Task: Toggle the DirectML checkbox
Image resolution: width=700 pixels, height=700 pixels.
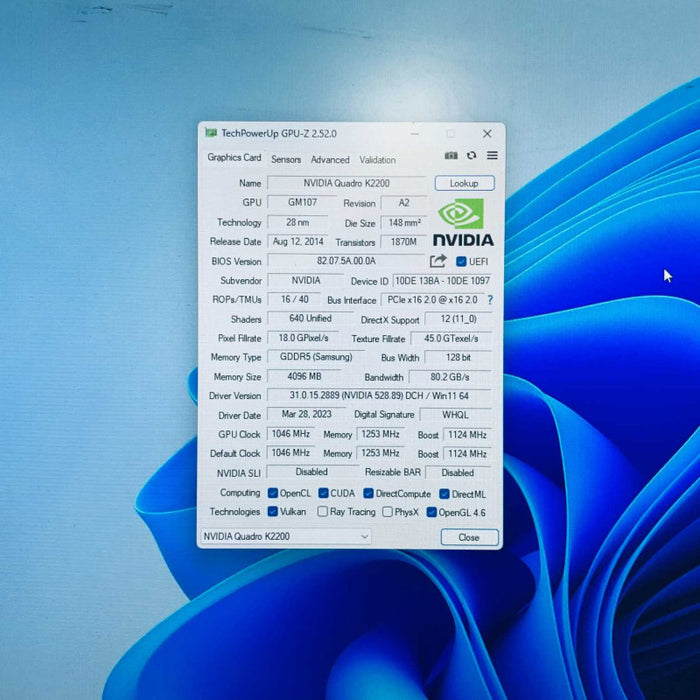Action: click(x=444, y=494)
